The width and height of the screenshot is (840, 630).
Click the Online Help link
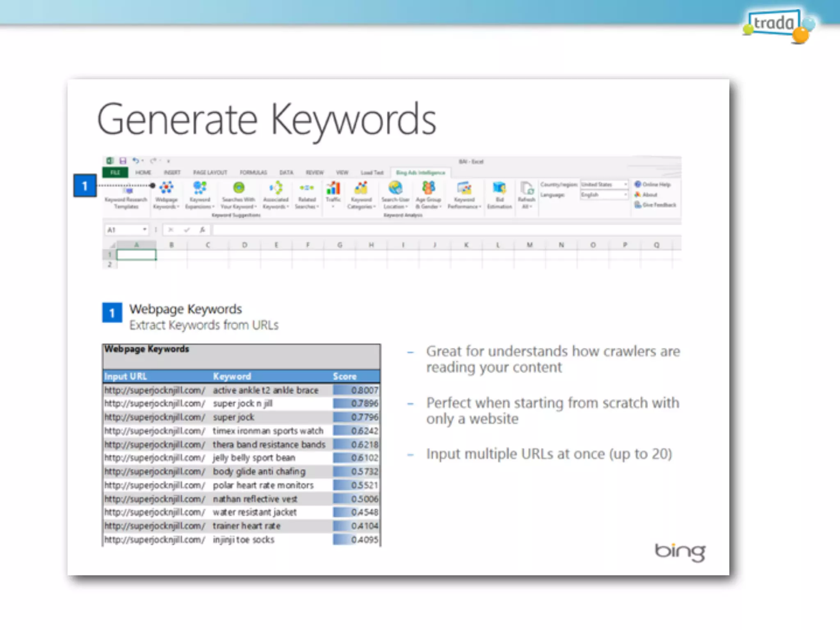click(656, 185)
